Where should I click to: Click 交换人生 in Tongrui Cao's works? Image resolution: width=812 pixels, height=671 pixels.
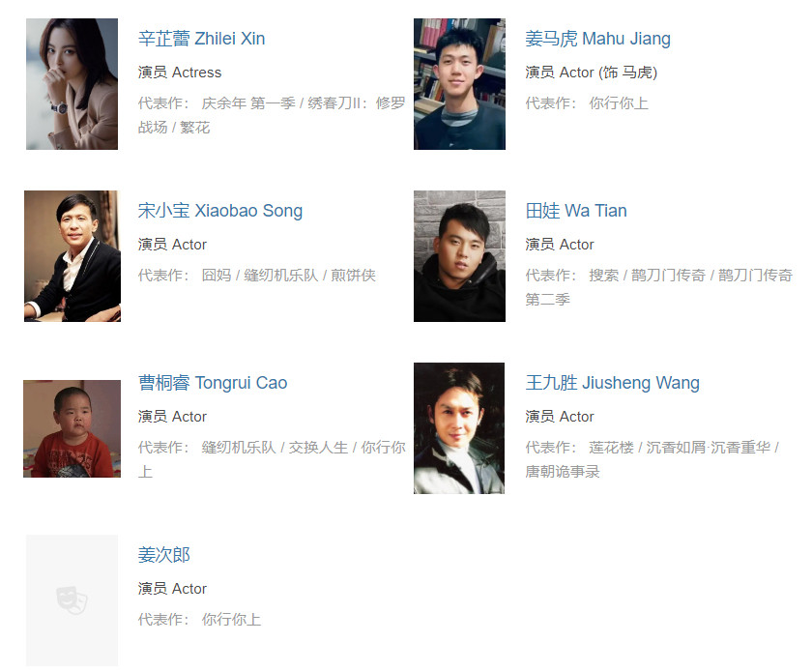coord(318,447)
